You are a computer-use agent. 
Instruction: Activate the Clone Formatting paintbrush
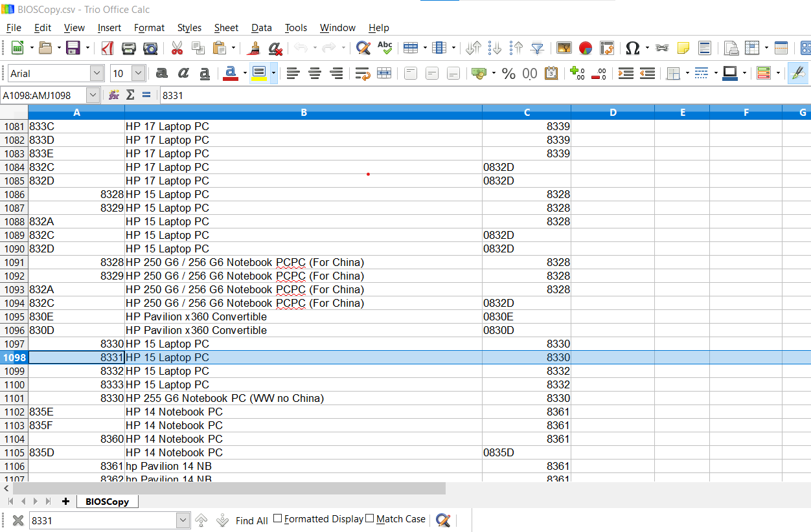click(x=255, y=48)
